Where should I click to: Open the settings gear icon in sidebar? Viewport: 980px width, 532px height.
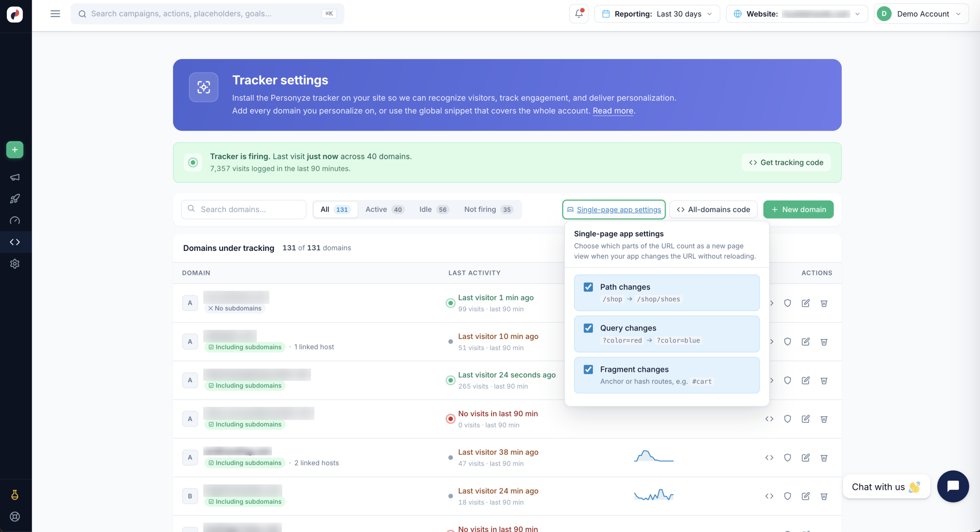coord(15,264)
